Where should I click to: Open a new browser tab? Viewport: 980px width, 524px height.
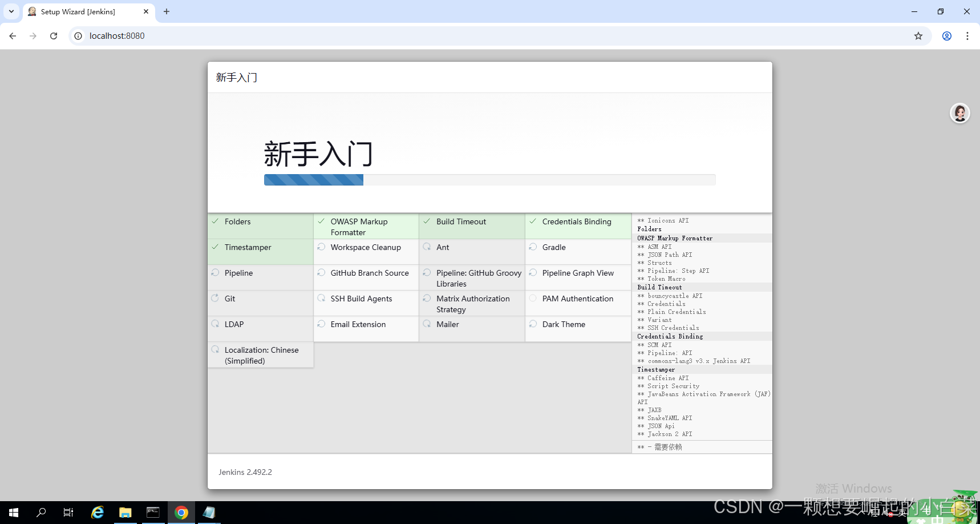[x=167, y=11]
